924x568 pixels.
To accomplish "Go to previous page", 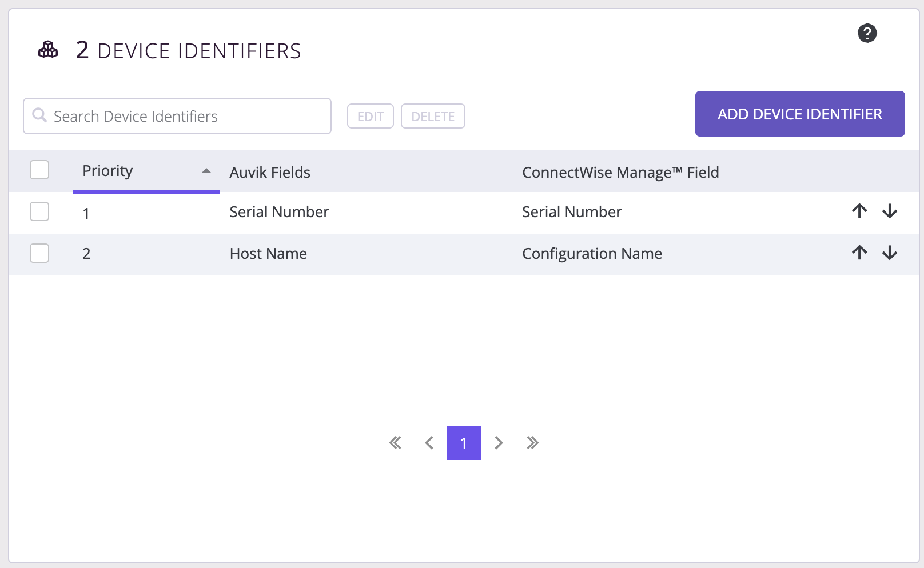I will 429,443.
